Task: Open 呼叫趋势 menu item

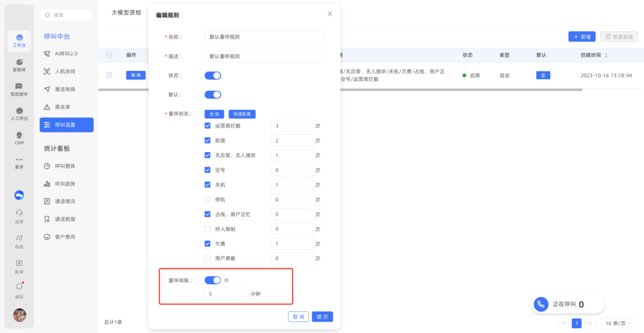Action: 65,184
